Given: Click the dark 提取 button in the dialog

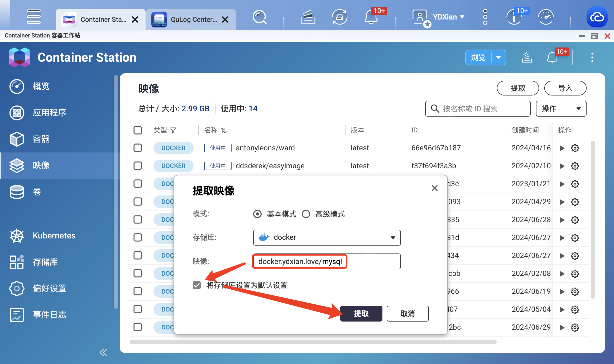Looking at the screenshot, I should pyautogui.click(x=361, y=314).
